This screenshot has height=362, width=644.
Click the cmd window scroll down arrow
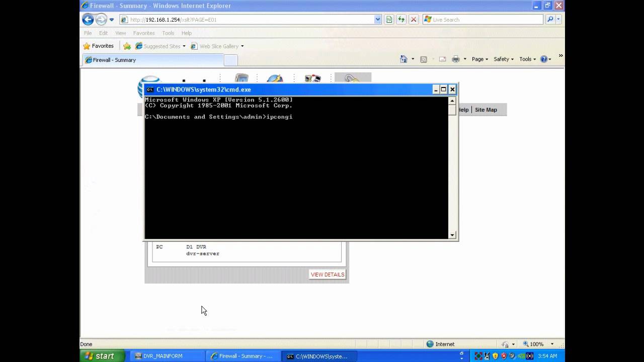(x=452, y=235)
